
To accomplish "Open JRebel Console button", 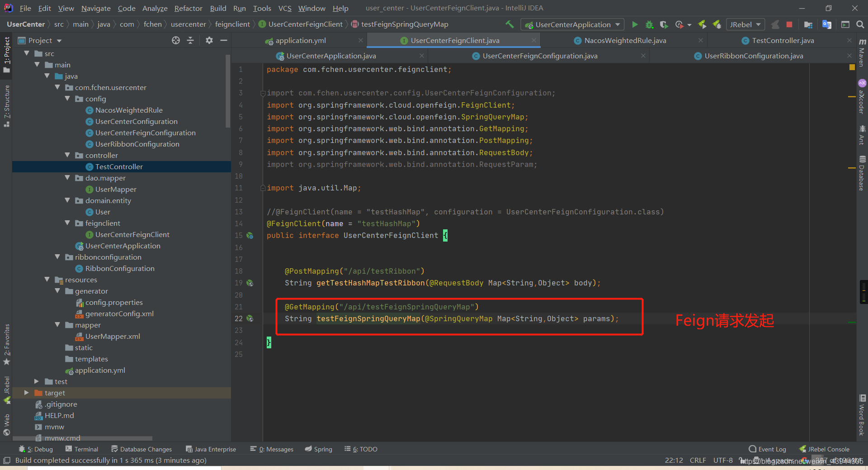I will [x=824, y=449].
